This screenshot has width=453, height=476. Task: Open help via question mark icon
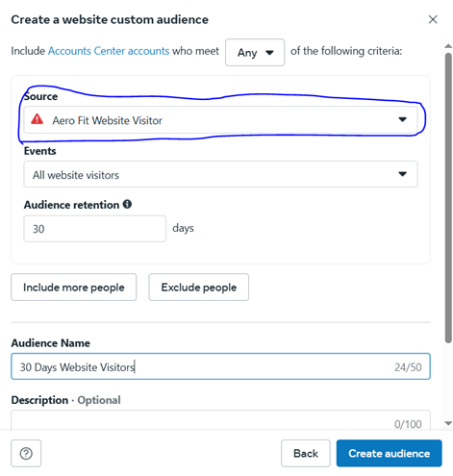(26, 453)
